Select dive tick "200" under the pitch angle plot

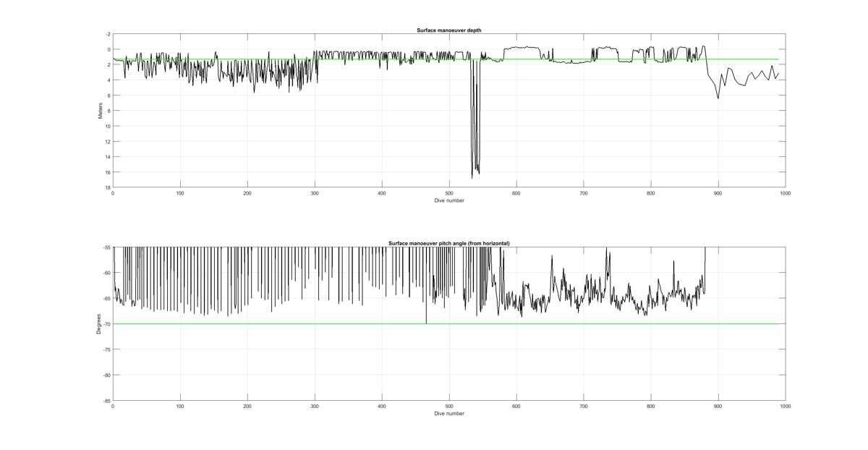click(x=247, y=407)
